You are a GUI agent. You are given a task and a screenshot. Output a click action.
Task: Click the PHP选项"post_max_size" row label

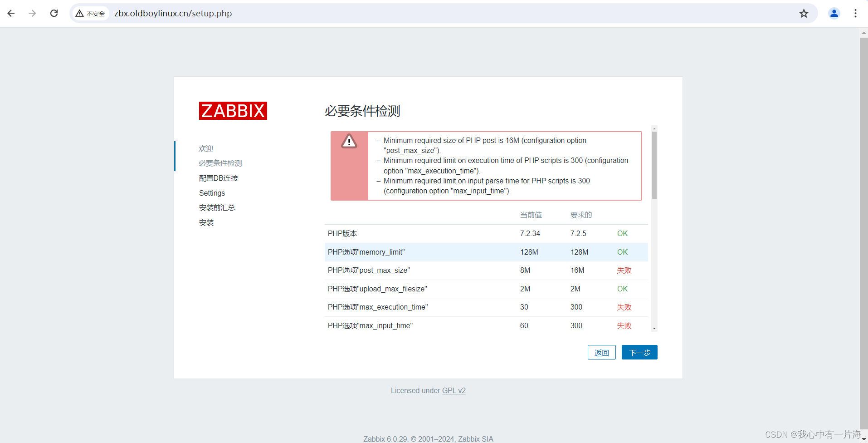pos(369,270)
